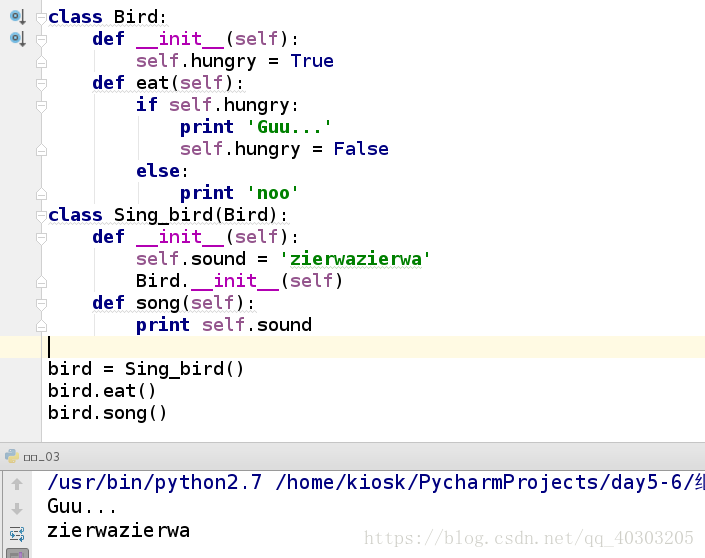Collapse Sing_bird's def __init__ fold marker
Image resolution: width=705 pixels, height=558 pixels.
click(x=41, y=238)
